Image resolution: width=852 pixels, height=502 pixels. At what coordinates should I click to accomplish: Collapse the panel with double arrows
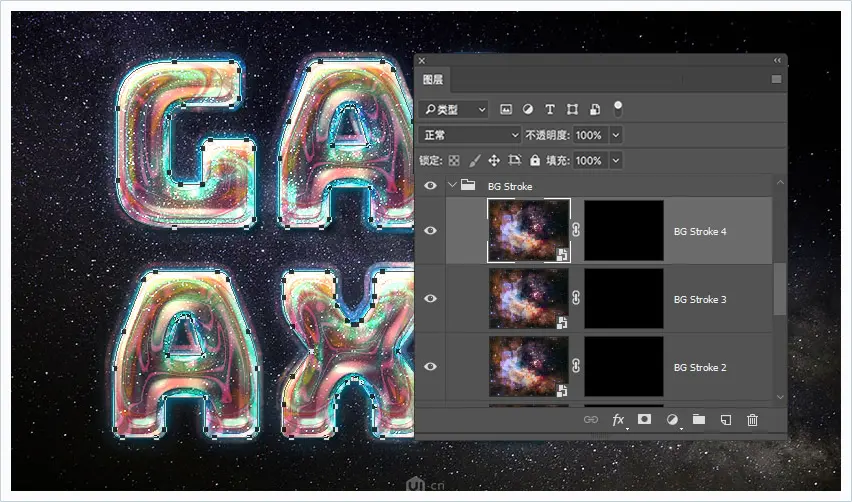click(777, 60)
